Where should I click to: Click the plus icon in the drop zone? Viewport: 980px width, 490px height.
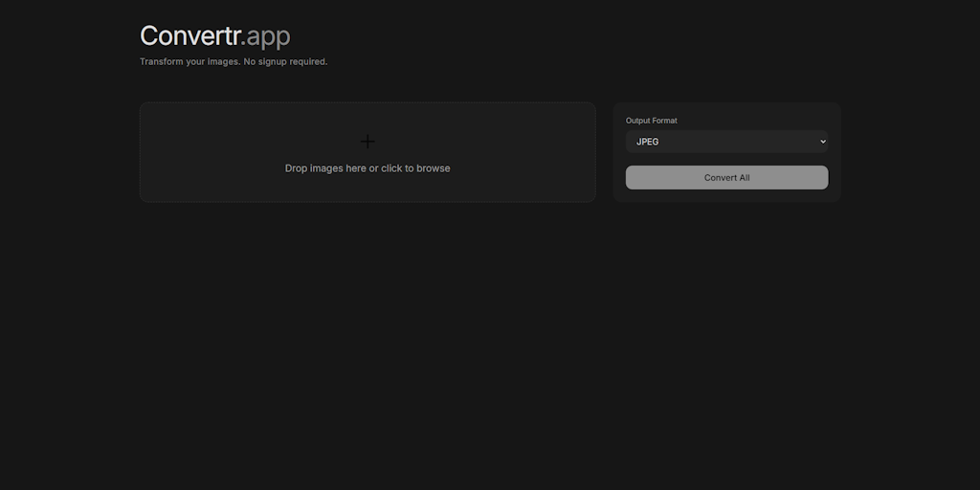(x=367, y=142)
